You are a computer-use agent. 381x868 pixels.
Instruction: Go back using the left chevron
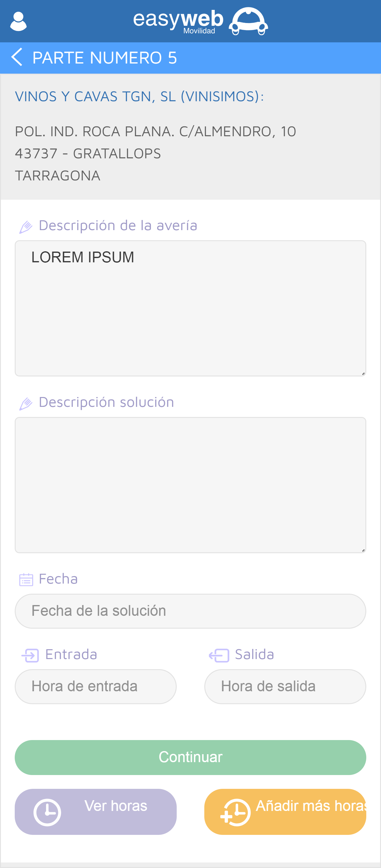17,57
